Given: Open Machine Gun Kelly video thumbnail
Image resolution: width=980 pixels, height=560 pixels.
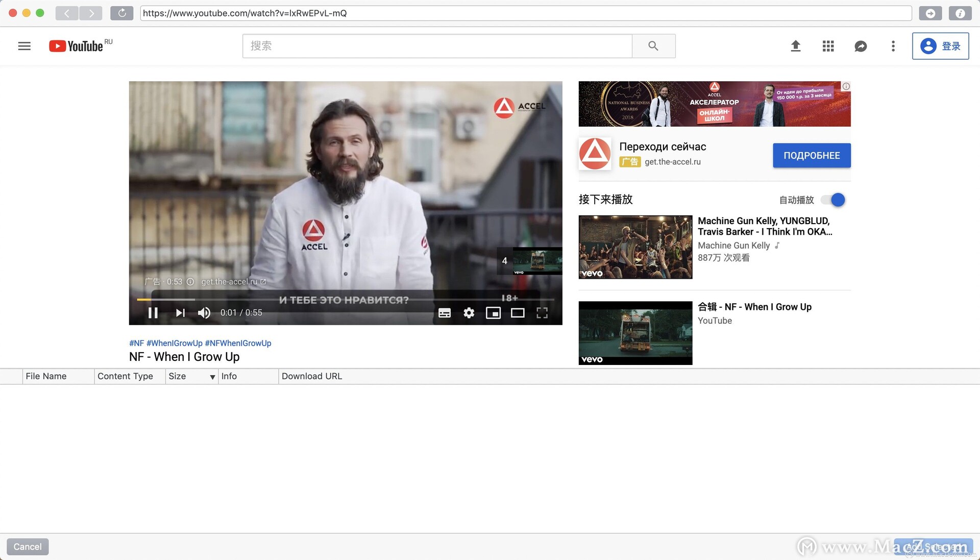Looking at the screenshot, I should pos(635,247).
